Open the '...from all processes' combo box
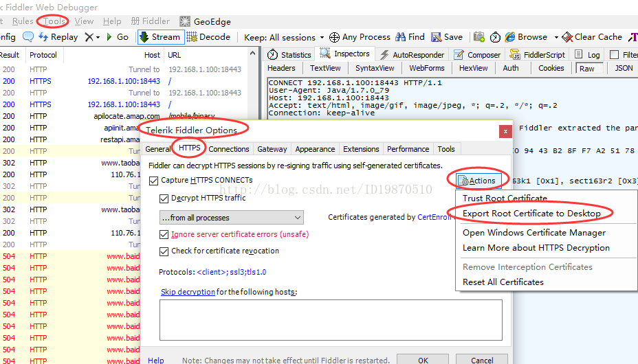 [232, 217]
